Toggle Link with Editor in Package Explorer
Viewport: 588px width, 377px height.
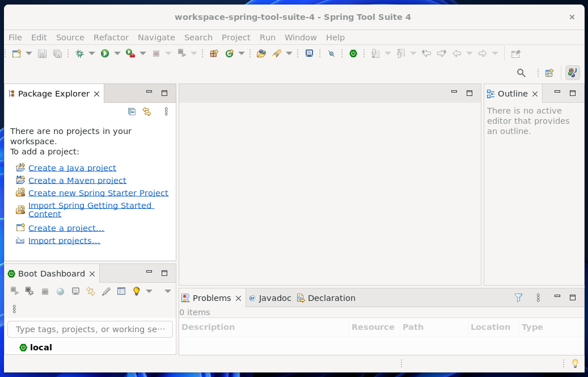click(147, 111)
